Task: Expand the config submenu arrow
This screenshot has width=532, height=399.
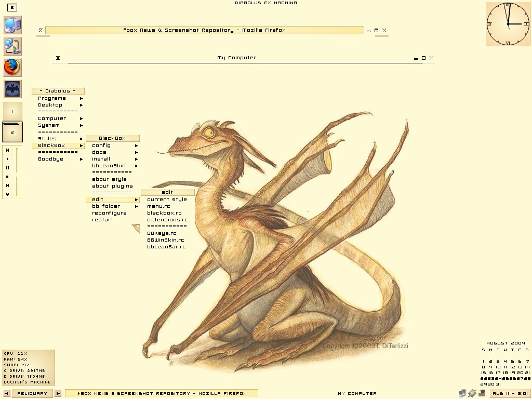Action: pos(137,145)
